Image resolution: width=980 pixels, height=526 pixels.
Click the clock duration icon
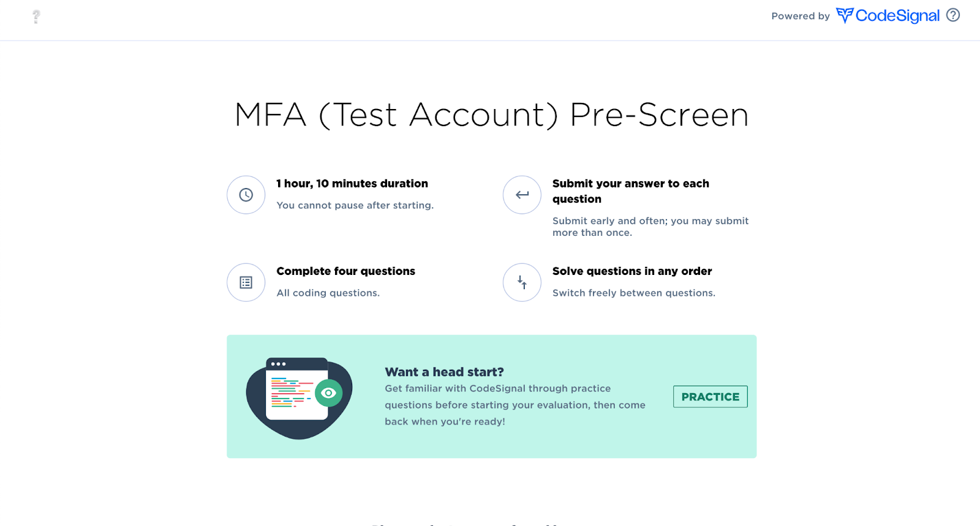tap(246, 195)
